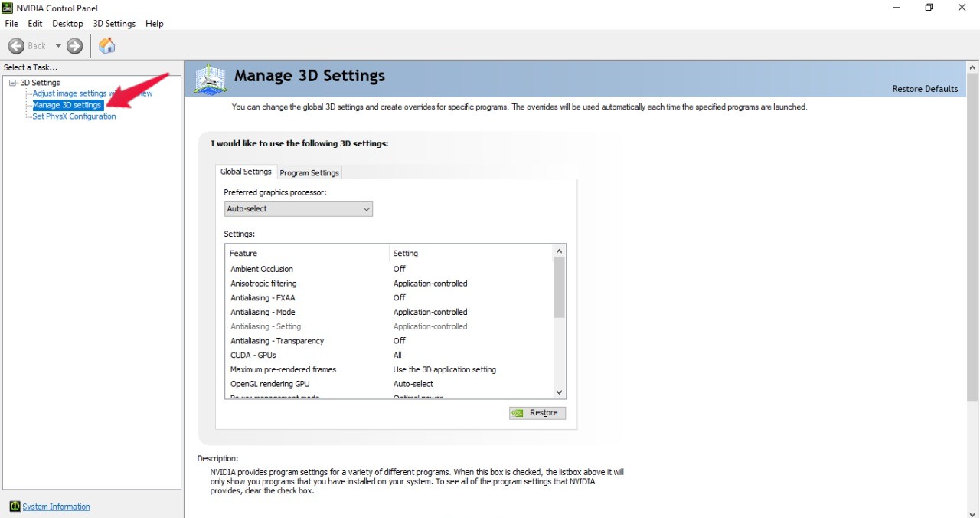Viewport: 980px width, 518px height.
Task: Open the Edit menu
Action: click(x=35, y=24)
